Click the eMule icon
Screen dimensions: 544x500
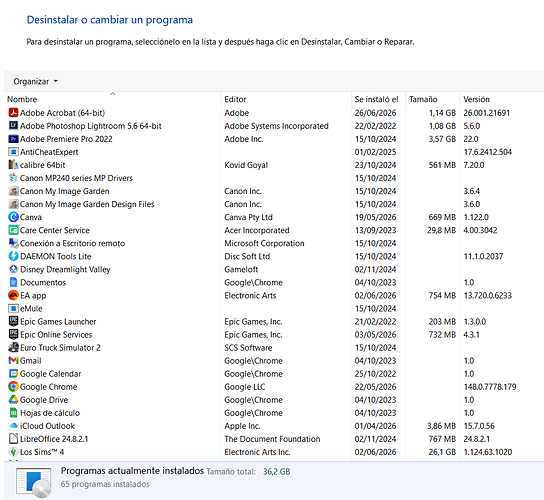coord(13,308)
